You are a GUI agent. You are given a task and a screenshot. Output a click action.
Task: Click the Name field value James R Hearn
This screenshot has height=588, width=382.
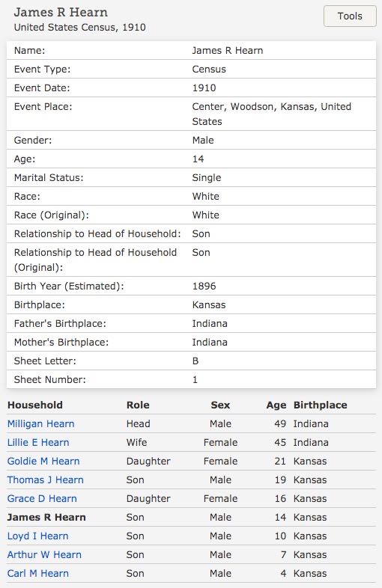(x=228, y=51)
